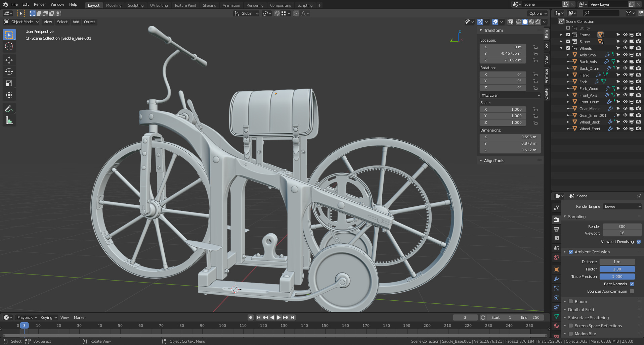Open Global transform orientation dropdown
Viewport: 644px width, 345px height.
pos(247,13)
